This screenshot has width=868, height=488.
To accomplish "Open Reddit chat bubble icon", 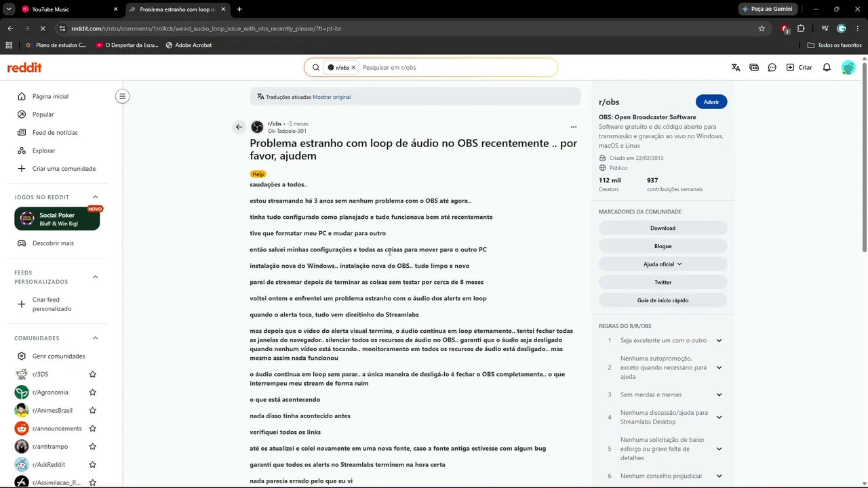I will pyautogui.click(x=772, y=68).
